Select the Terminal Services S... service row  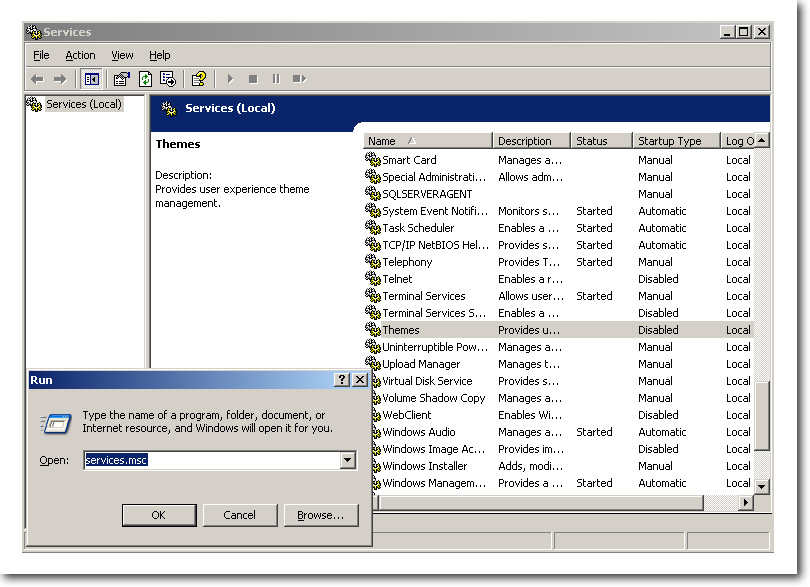(x=558, y=313)
